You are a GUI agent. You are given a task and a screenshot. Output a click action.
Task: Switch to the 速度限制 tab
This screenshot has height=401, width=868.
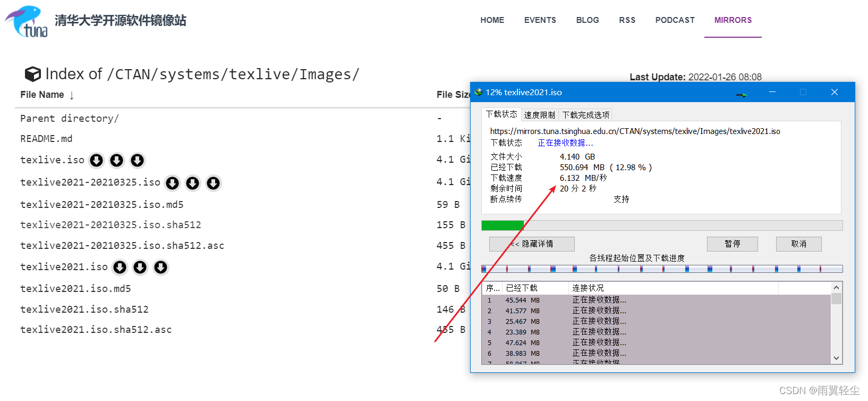pos(539,115)
